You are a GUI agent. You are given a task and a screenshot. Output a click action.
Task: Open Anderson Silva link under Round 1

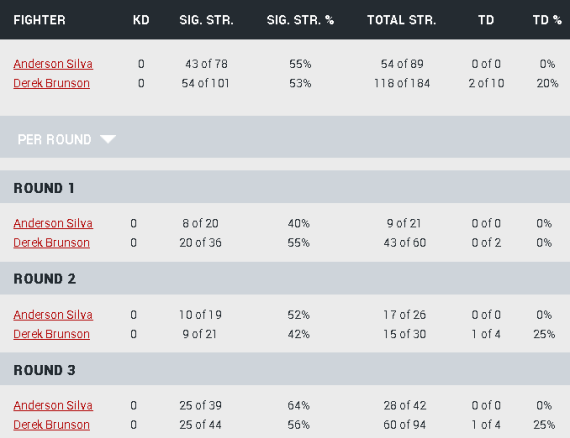(x=53, y=223)
